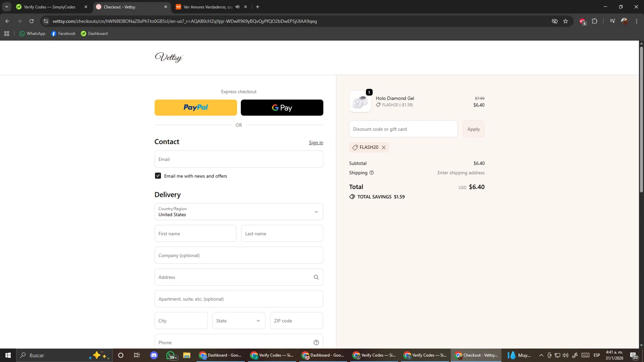Open the State dropdown
The height and width of the screenshot is (362, 644).
click(238, 321)
